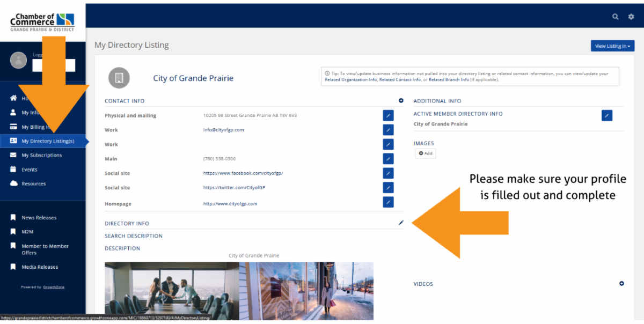Image resolution: width=644 pixels, height=324 pixels.
Task: Open the settings gear icon
Action: click(631, 17)
